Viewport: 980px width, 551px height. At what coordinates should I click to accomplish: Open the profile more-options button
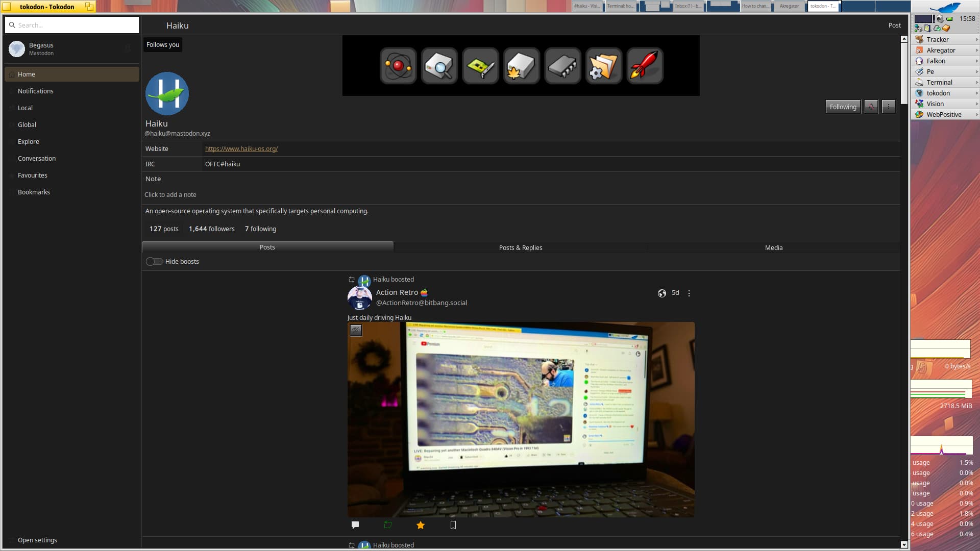[889, 107]
